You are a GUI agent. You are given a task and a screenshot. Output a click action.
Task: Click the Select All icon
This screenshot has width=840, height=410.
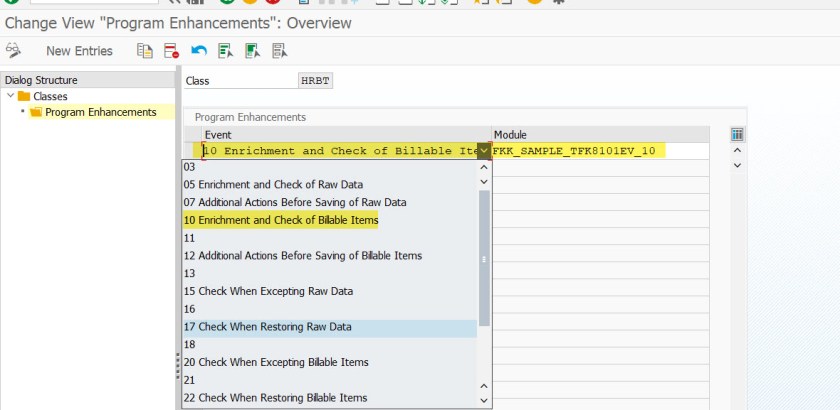tap(226, 51)
